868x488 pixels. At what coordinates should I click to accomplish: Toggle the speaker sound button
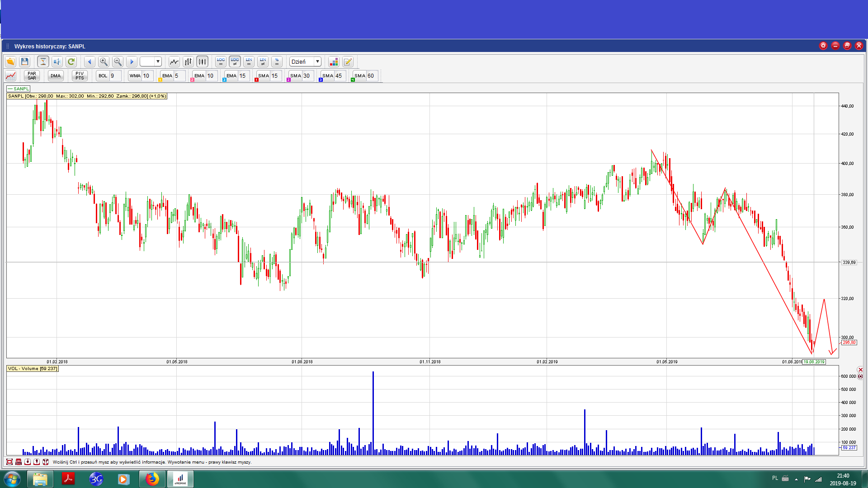57,61
